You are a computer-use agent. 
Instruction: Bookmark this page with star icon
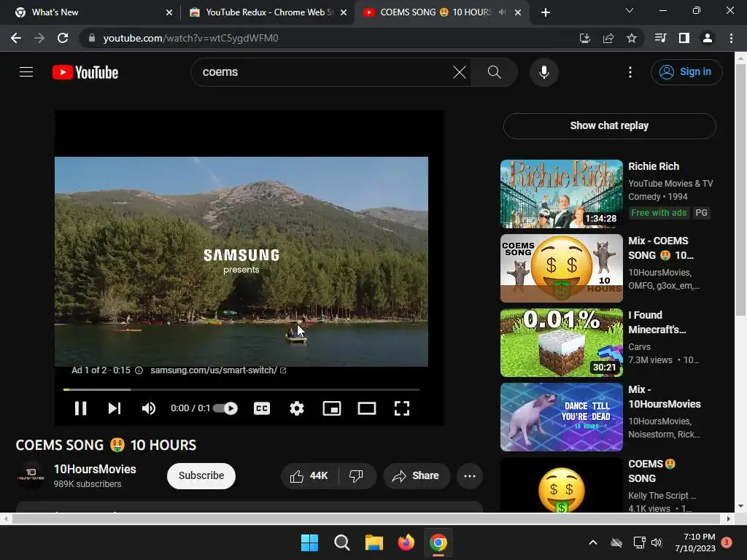pos(632,38)
